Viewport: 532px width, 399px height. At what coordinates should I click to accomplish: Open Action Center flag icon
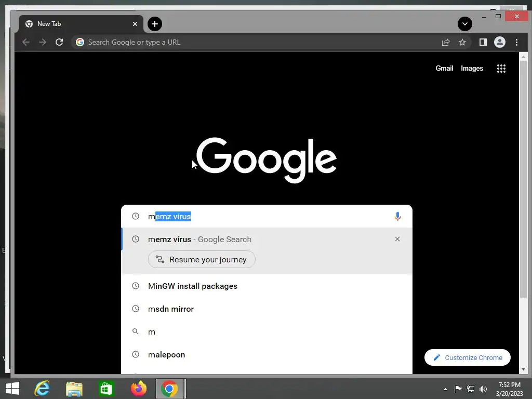458,389
